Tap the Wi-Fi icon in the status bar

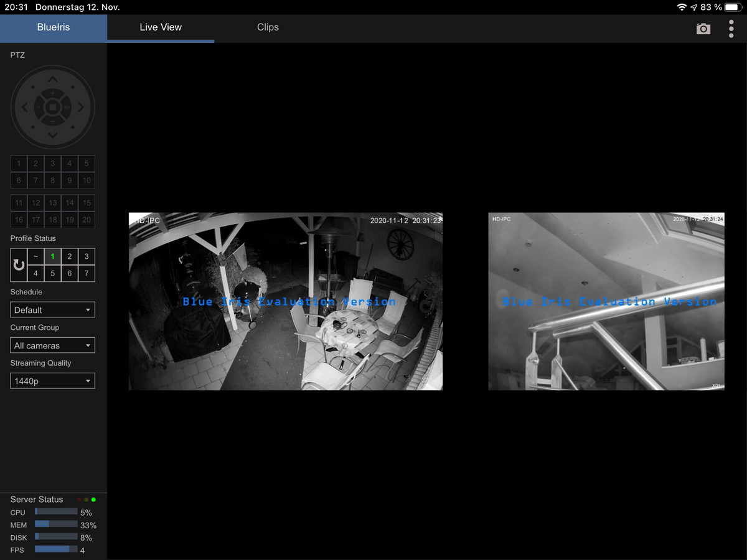point(682,7)
